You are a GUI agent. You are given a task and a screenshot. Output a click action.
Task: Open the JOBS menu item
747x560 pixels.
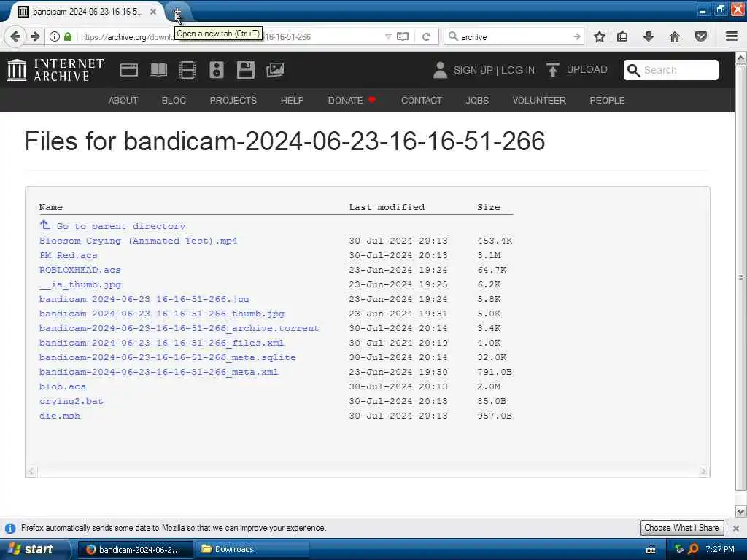[x=477, y=101]
